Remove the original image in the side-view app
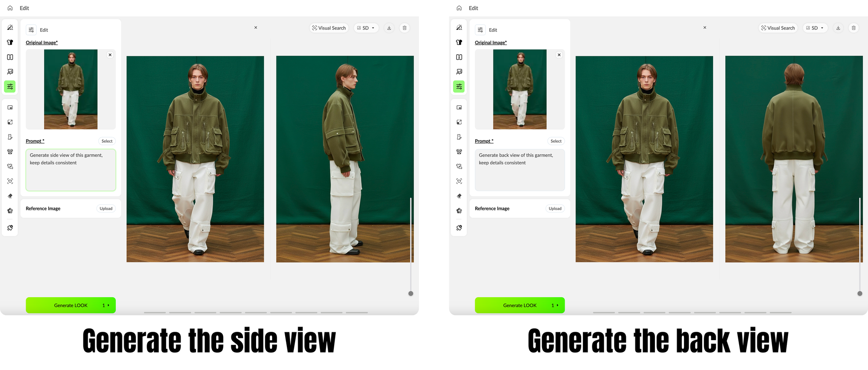 point(110,55)
